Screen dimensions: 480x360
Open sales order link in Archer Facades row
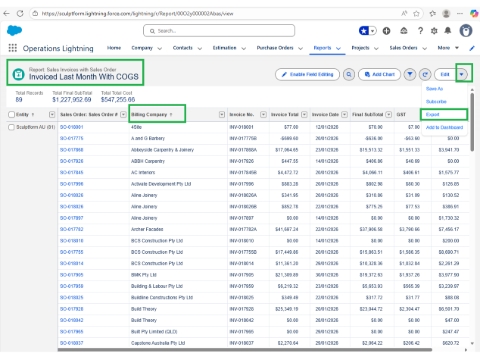(x=72, y=229)
